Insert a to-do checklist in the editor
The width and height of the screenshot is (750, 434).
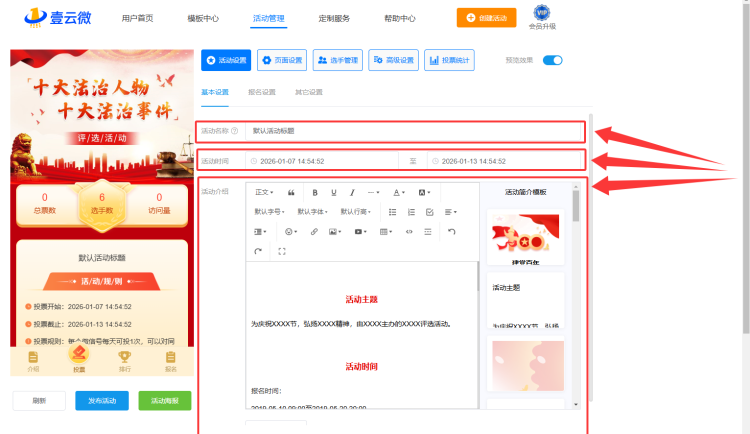[x=429, y=212]
